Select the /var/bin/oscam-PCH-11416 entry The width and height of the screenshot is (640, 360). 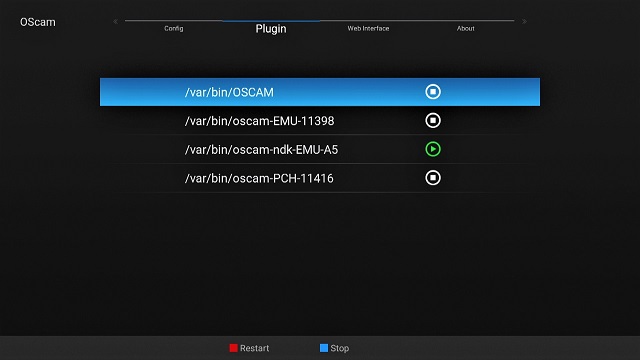tap(320, 178)
